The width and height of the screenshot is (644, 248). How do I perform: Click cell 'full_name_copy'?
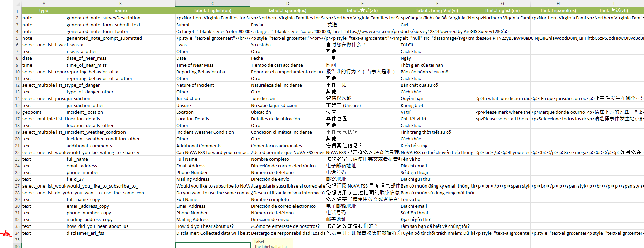[120, 199]
